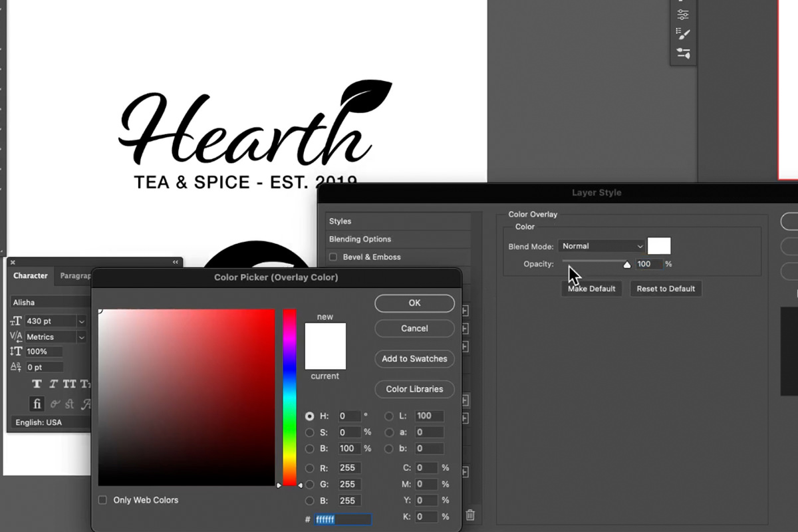The width and height of the screenshot is (798, 532).
Task: Select the H radio button in Color Picker
Action: pos(309,416)
